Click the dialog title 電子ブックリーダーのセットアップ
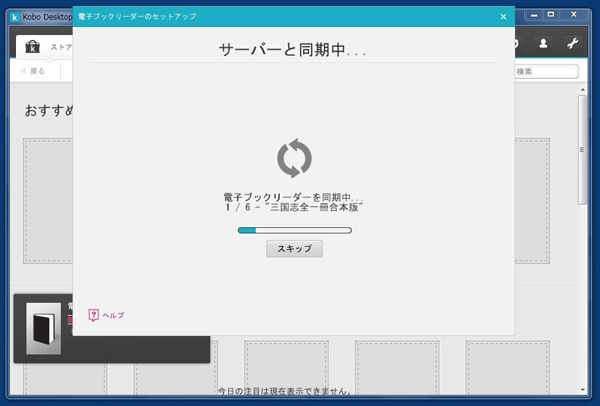The width and height of the screenshot is (600, 406). point(137,16)
